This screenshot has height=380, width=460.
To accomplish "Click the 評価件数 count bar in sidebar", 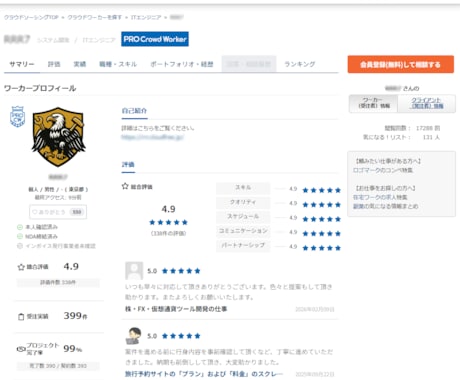I will (x=58, y=282).
